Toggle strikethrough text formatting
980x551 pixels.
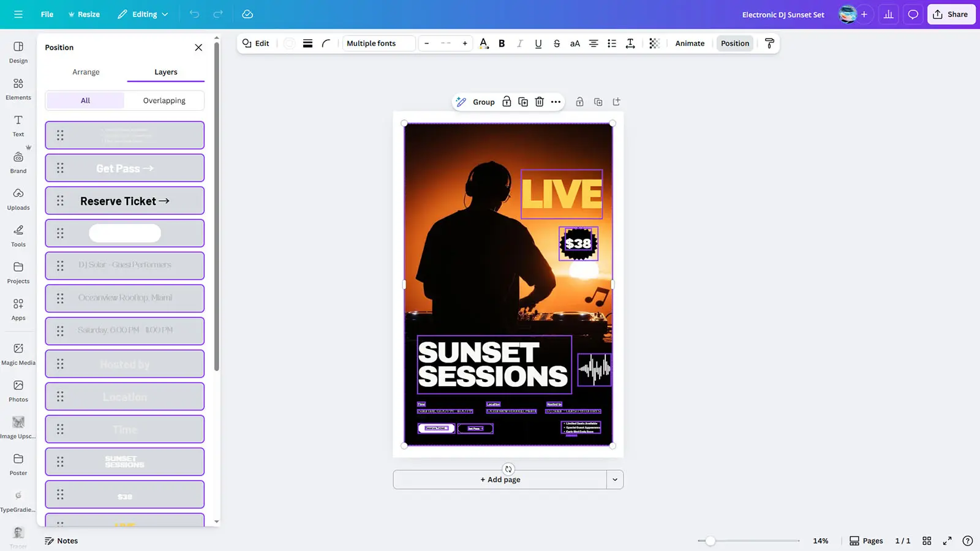[x=556, y=43]
